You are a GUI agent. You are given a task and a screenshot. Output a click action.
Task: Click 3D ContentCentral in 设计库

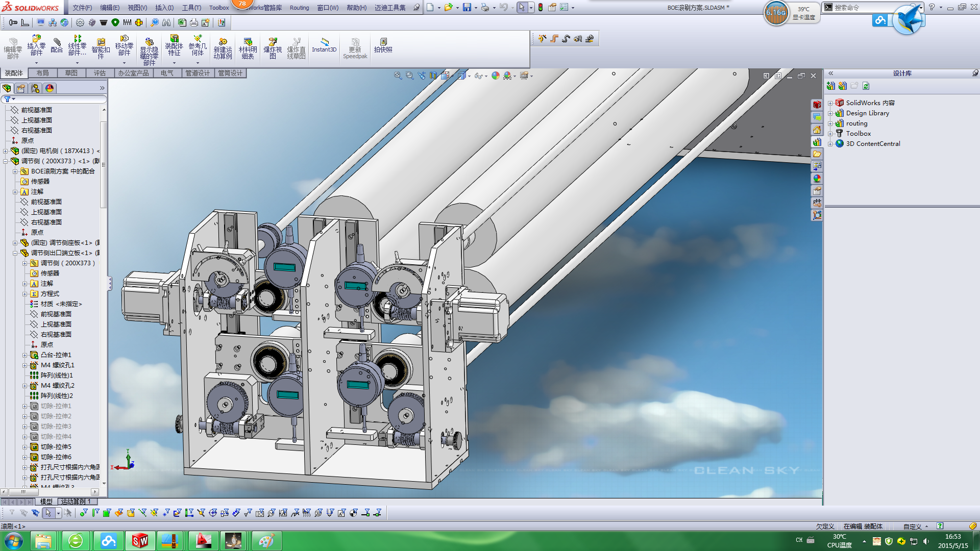tap(873, 144)
